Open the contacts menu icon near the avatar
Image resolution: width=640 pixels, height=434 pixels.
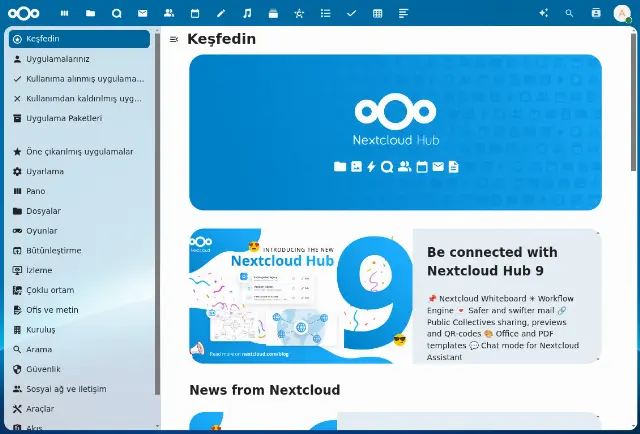pyautogui.click(x=596, y=13)
